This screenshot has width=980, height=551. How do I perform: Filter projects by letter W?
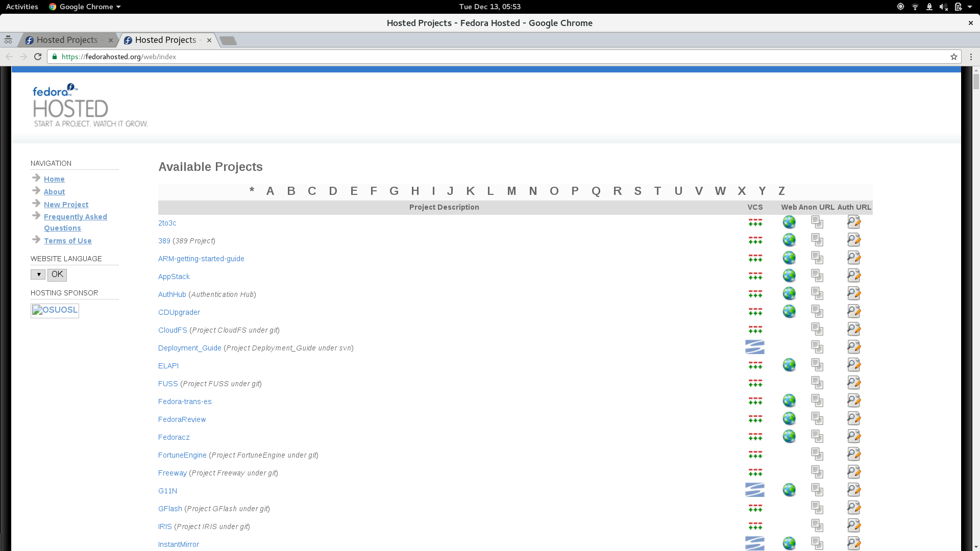720,191
